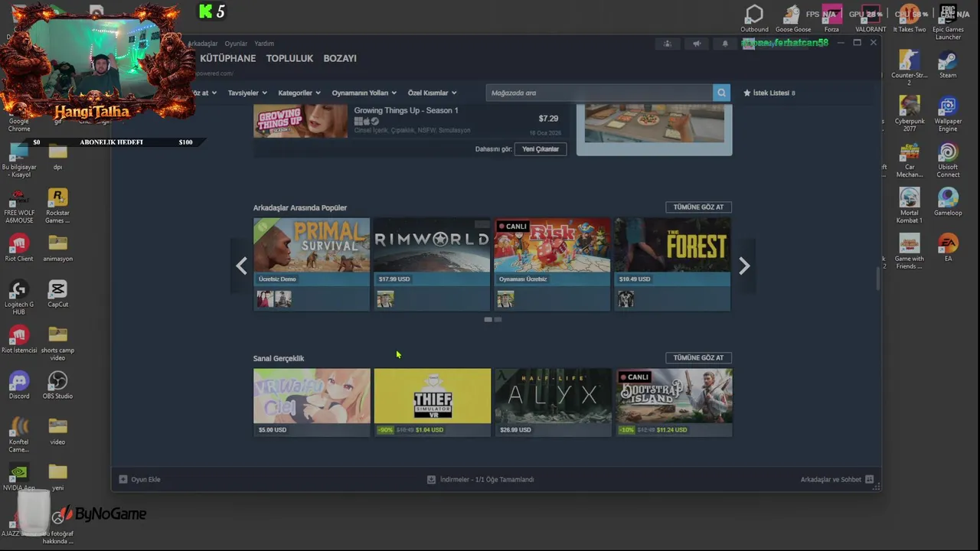Click friend avatar under The Forest card
The width and height of the screenshot is (980, 551).
coord(626,299)
